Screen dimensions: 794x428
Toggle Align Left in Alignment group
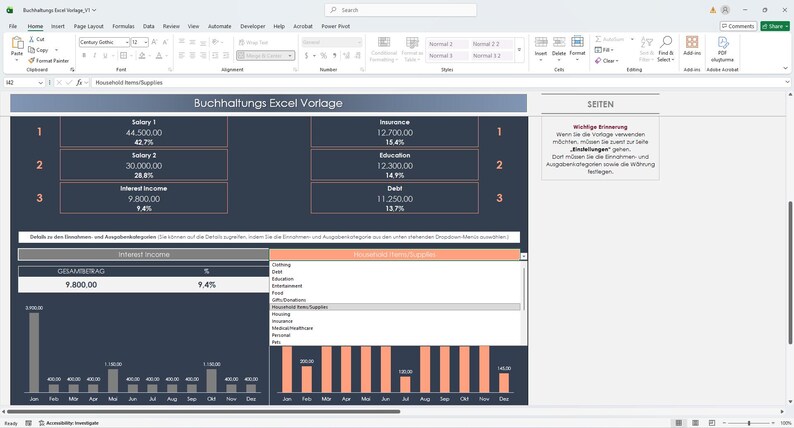[x=181, y=56]
